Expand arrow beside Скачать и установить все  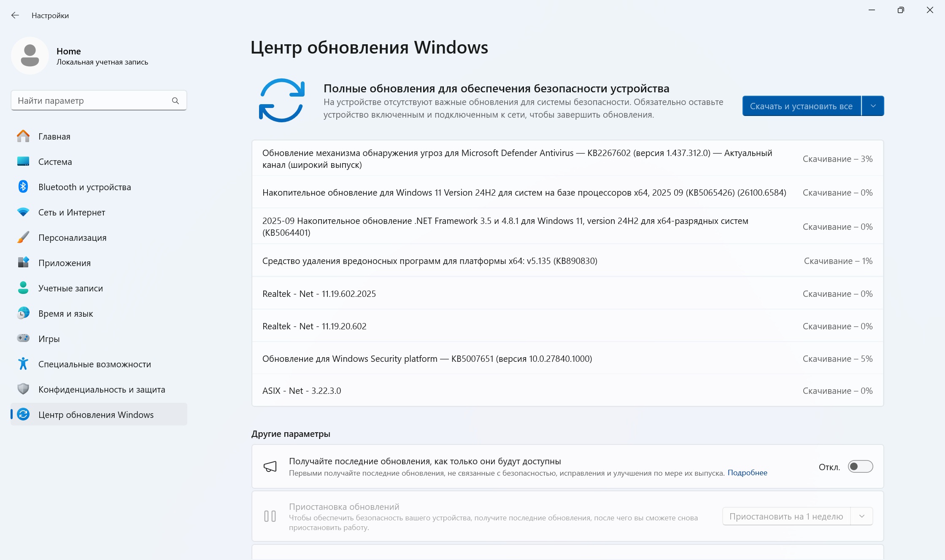[x=873, y=106]
